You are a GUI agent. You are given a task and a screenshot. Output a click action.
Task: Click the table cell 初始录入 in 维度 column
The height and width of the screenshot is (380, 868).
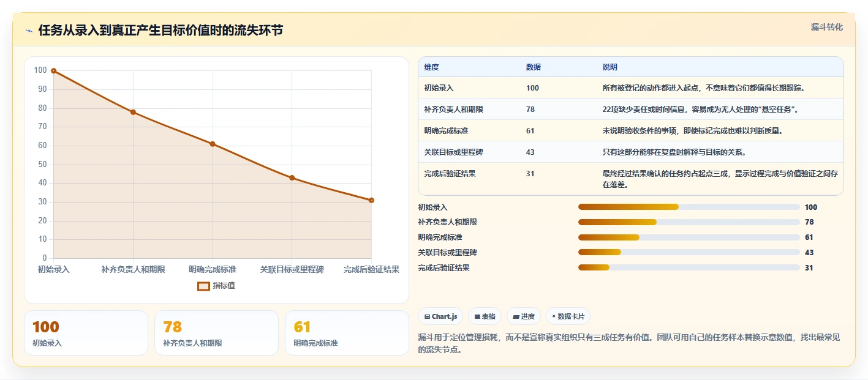point(439,88)
